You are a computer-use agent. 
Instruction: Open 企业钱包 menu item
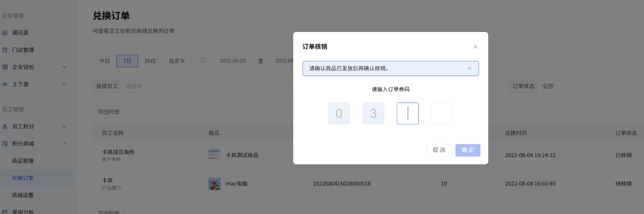[37, 67]
